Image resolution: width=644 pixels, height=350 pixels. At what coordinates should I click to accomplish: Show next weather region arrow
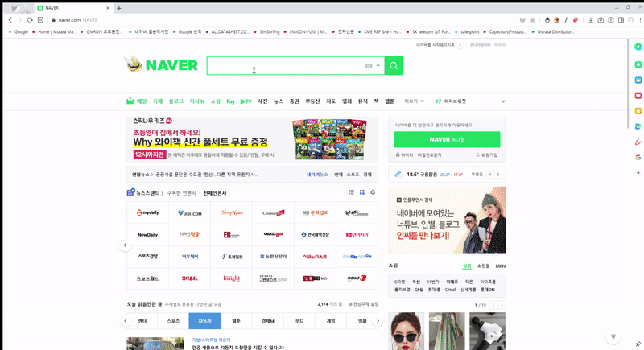(498, 175)
